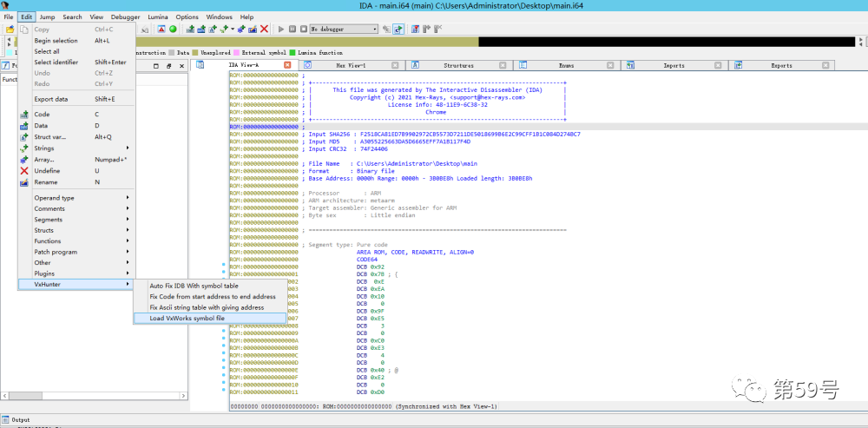Click breakpoint list toolbar icon

tap(415, 30)
